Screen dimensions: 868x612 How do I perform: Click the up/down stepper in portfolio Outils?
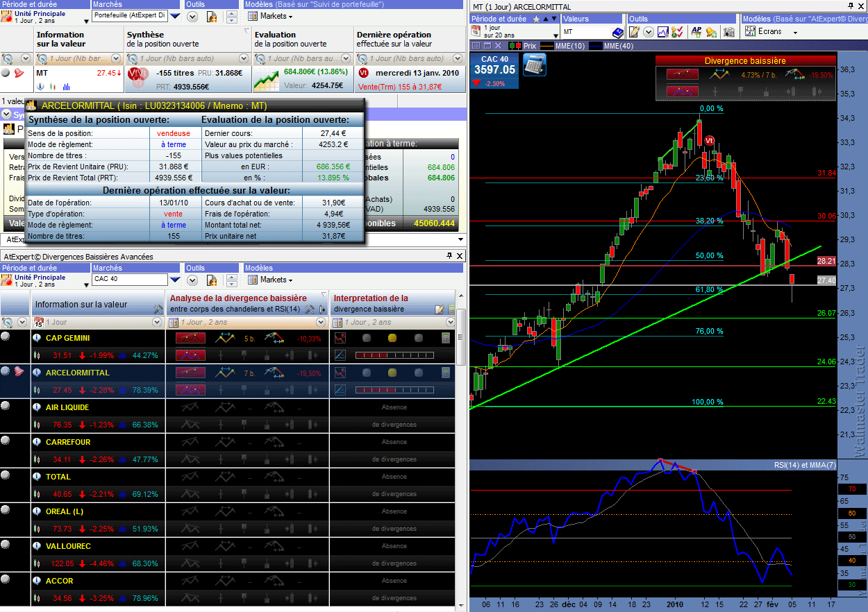(231, 16)
